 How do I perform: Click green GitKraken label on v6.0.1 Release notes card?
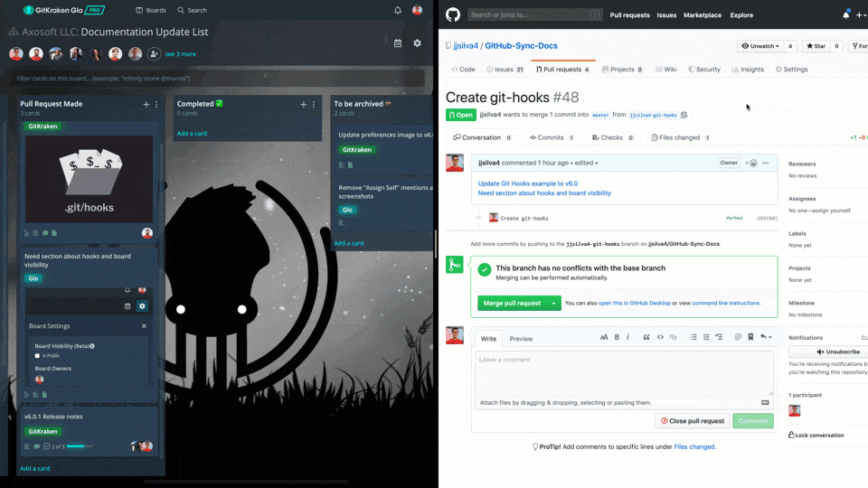click(x=42, y=432)
